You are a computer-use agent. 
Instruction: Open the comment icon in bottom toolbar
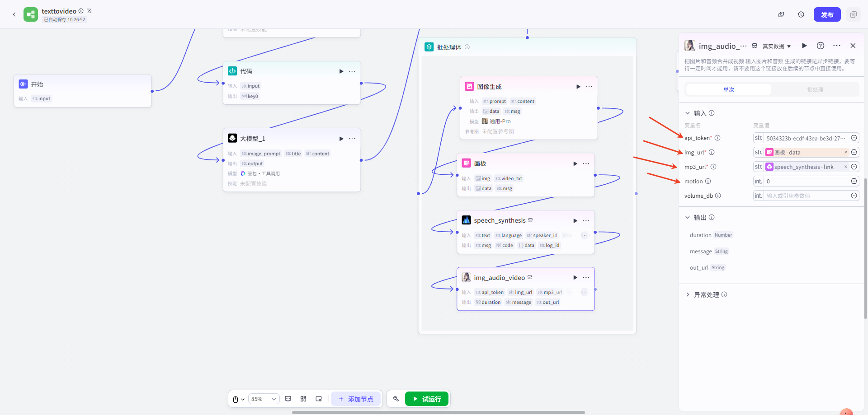coord(288,399)
